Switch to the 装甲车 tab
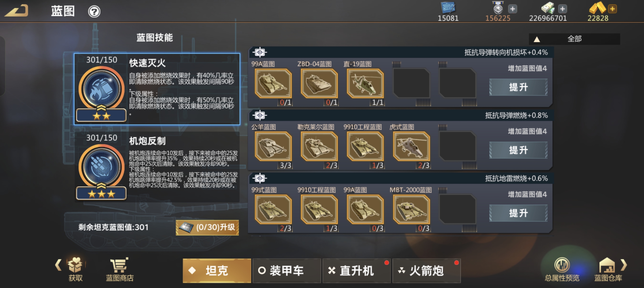This screenshot has width=644, height=288. [286, 271]
